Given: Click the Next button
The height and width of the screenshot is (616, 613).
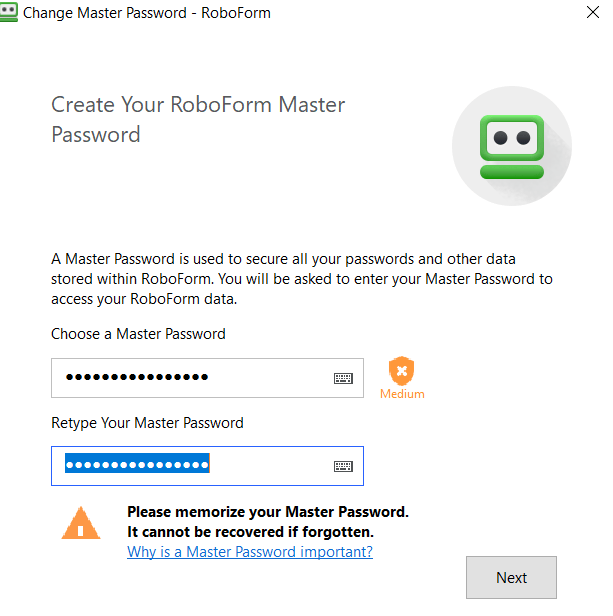Looking at the screenshot, I should tap(511, 578).
